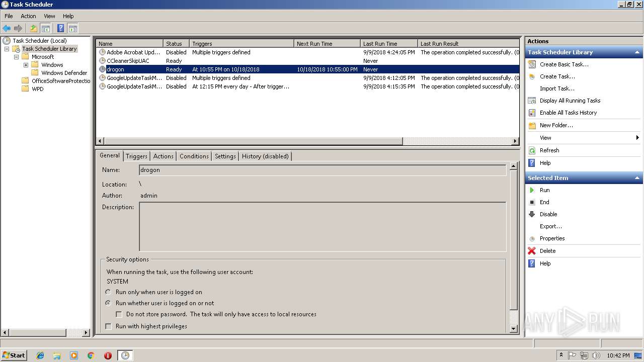This screenshot has width=644, height=362.
Task: Toggle the Show/Hide Console Tree icon
Action: [x=45, y=29]
